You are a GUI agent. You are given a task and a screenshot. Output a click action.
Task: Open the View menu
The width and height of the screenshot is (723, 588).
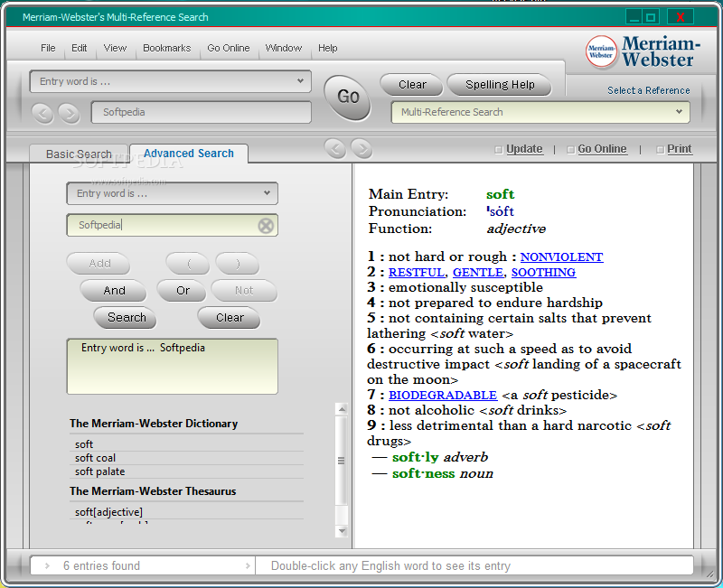click(x=115, y=48)
